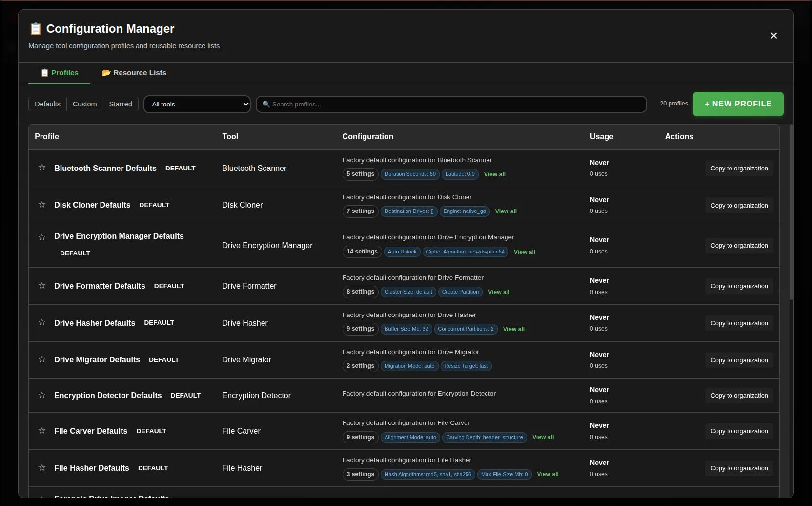Click the 'Concurrent Partitions: 2' tag
The width and height of the screenshot is (812, 506).
(466, 329)
